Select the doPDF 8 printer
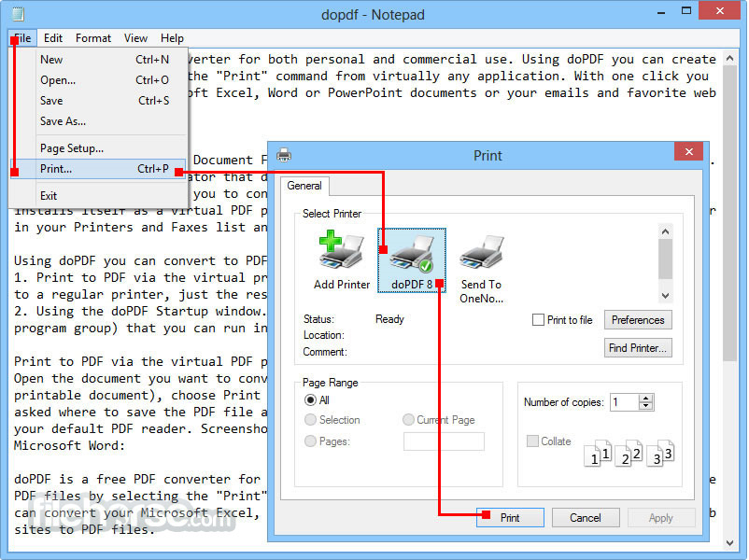The image size is (749, 560). (412, 260)
